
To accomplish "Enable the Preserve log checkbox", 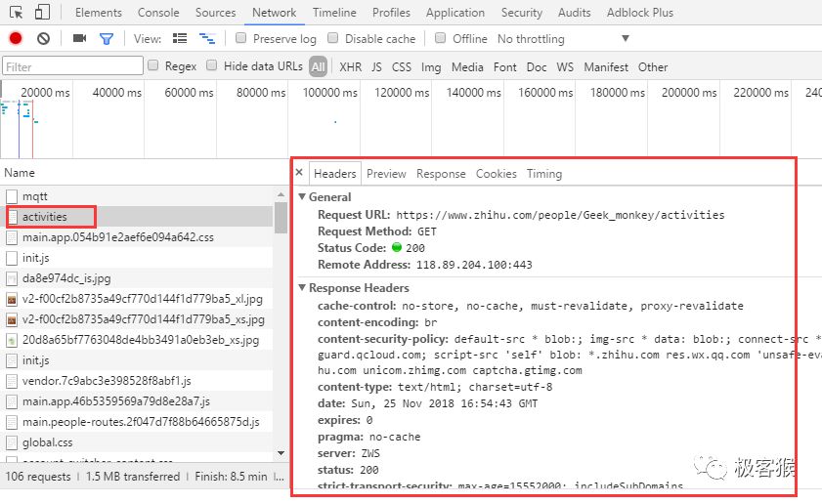I will [241, 38].
